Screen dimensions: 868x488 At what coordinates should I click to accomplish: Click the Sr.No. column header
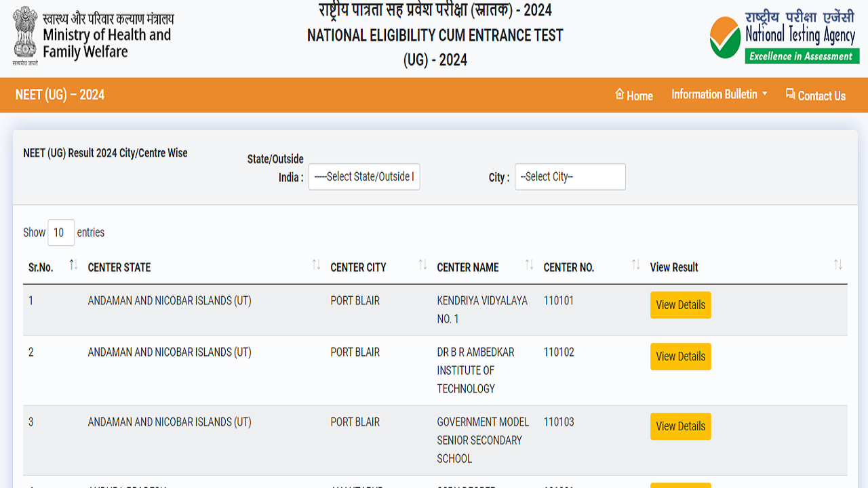point(41,267)
